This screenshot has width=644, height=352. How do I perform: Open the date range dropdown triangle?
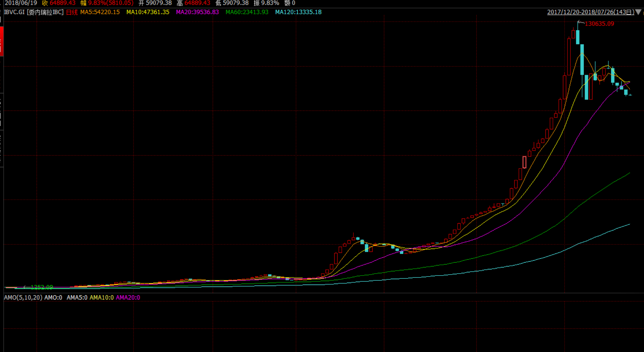point(638,12)
